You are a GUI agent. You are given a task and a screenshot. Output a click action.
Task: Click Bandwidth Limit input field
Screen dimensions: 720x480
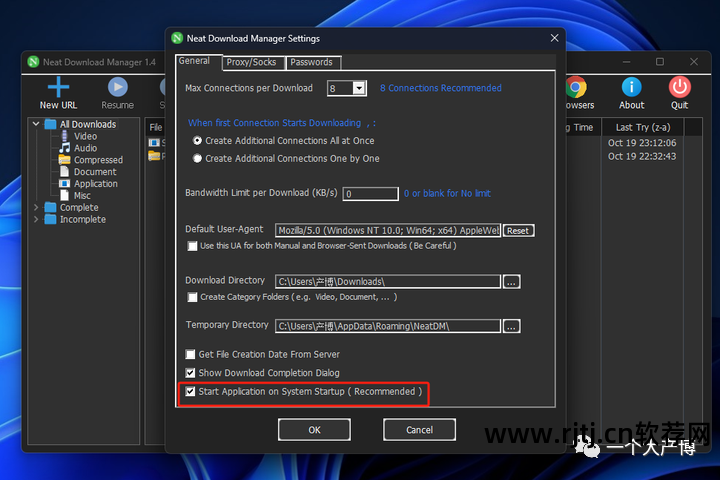(371, 194)
